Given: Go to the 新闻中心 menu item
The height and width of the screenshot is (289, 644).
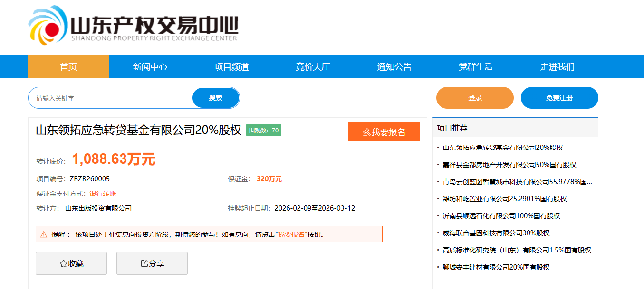Looking at the screenshot, I should pyautogui.click(x=150, y=67).
